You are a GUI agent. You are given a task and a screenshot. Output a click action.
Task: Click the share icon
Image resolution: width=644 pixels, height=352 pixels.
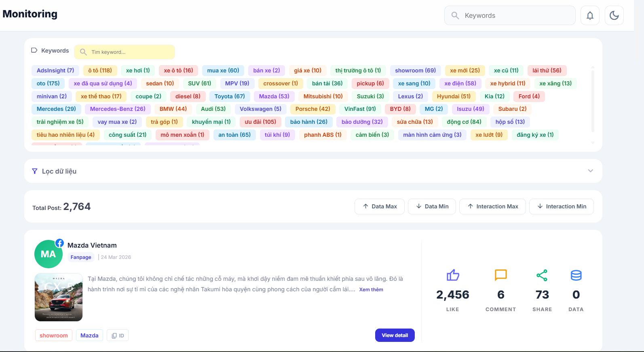point(542,276)
